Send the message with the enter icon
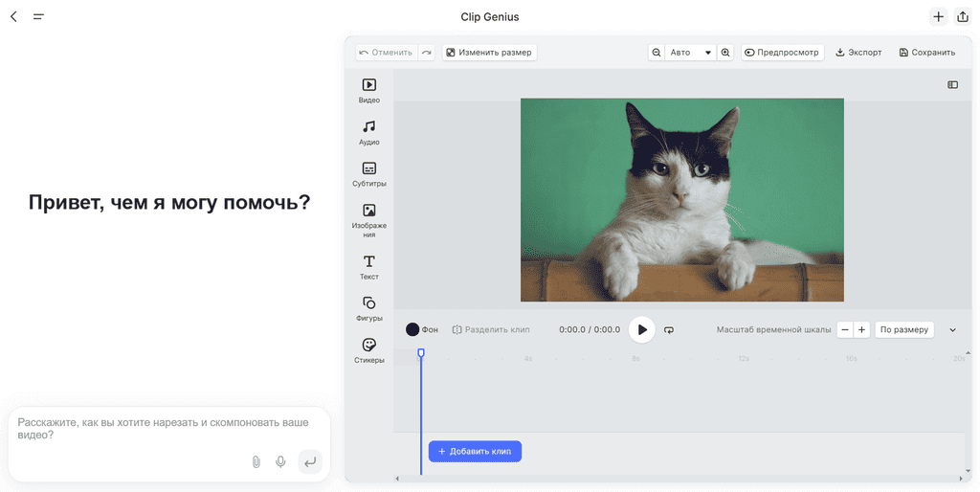 [309, 462]
